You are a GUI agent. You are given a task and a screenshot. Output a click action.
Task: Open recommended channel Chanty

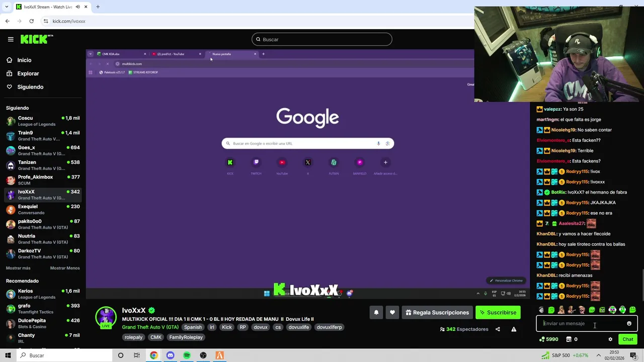click(43, 338)
